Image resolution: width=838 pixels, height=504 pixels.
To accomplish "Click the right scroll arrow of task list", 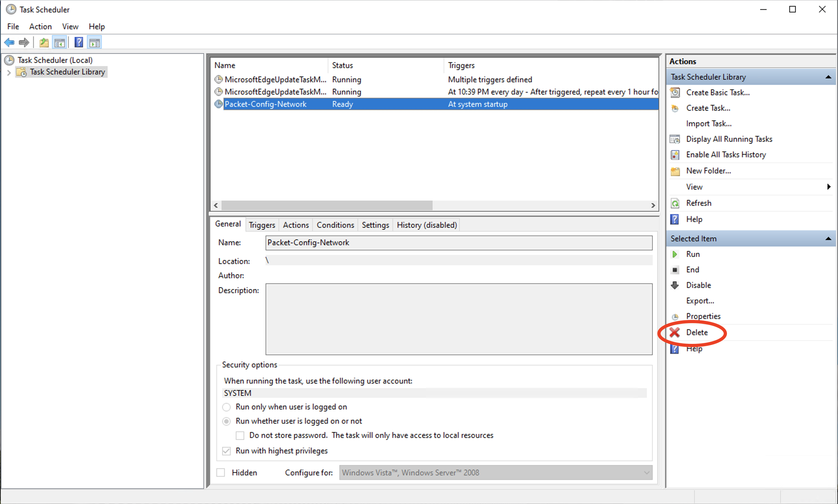I will (x=653, y=205).
